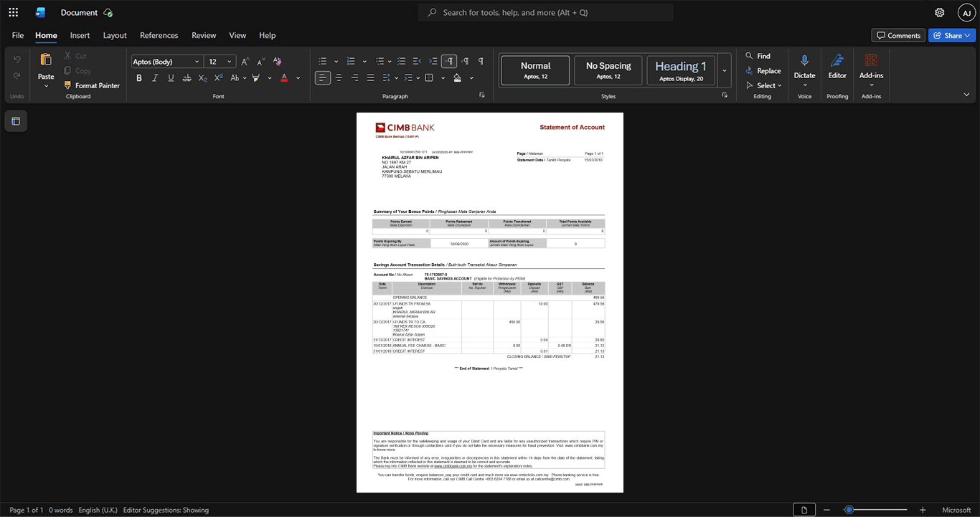Viewport: 980px width, 517px height.
Task: Open the navigation pane side button
Action: [16, 121]
